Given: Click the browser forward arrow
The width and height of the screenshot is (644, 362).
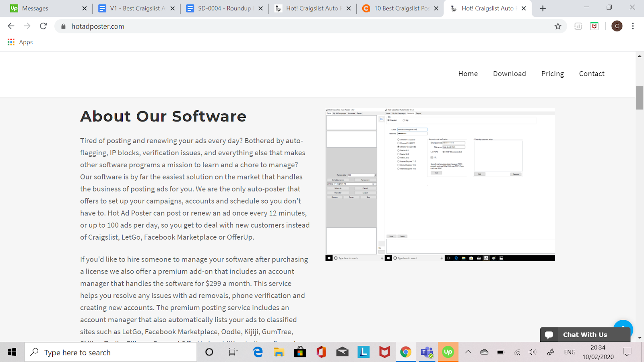Looking at the screenshot, I should click(x=27, y=26).
